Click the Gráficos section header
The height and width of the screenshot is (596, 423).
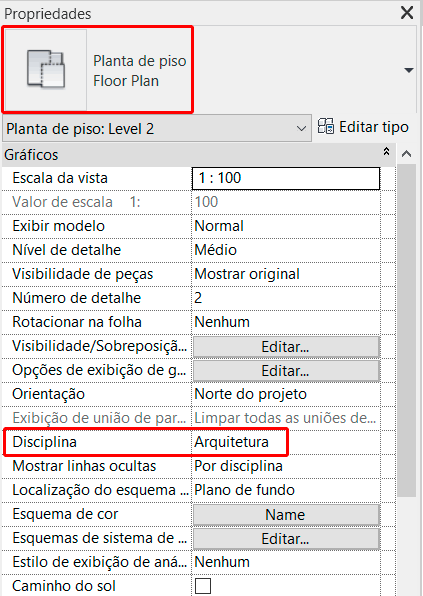point(198,155)
